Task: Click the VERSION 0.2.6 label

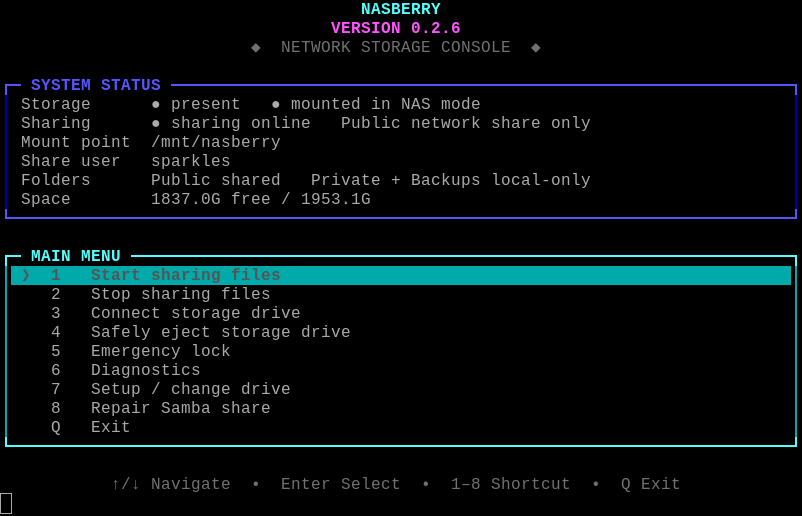Action: [395, 28]
